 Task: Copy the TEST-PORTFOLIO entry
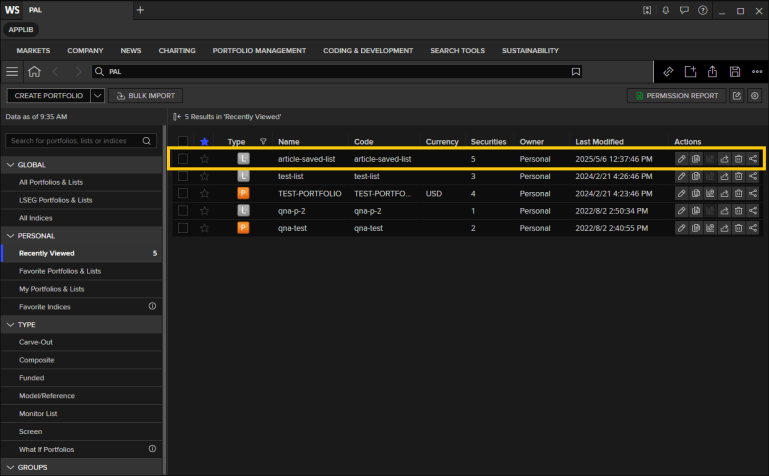[x=695, y=194]
